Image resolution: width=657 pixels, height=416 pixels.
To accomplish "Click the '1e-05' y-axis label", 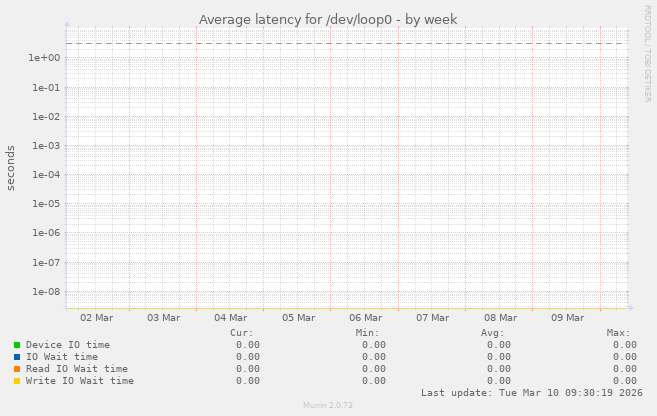I will click(46, 204).
